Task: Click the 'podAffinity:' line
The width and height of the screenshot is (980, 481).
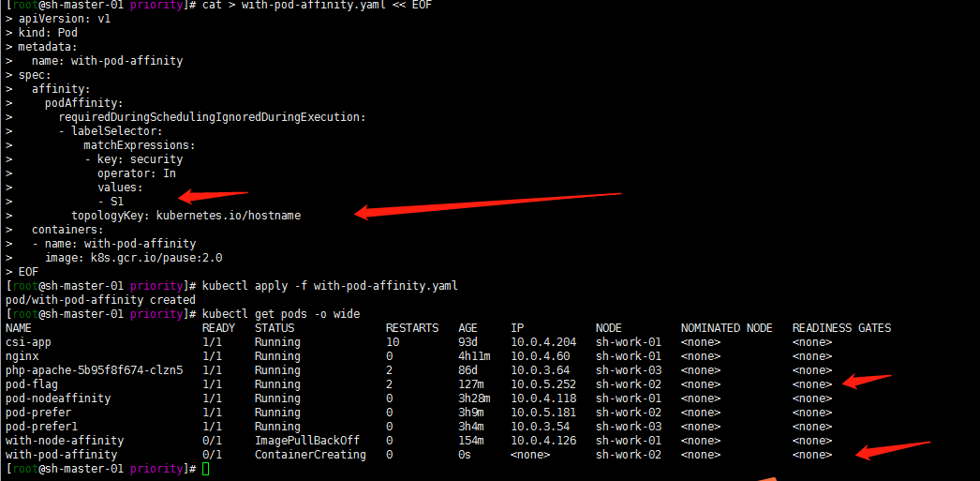Action: tap(84, 103)
